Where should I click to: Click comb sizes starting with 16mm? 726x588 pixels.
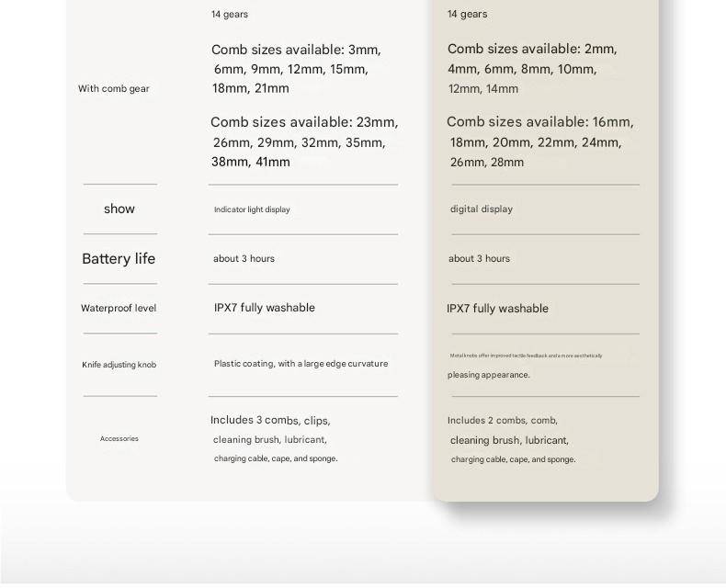pos(539,142)
